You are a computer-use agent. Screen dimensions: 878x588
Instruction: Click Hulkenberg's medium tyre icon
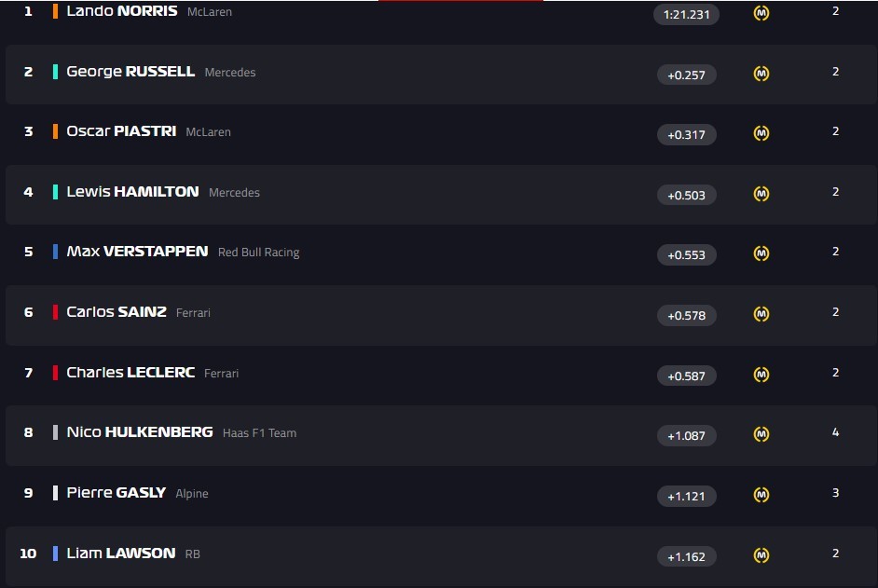(x=761, y=434)
